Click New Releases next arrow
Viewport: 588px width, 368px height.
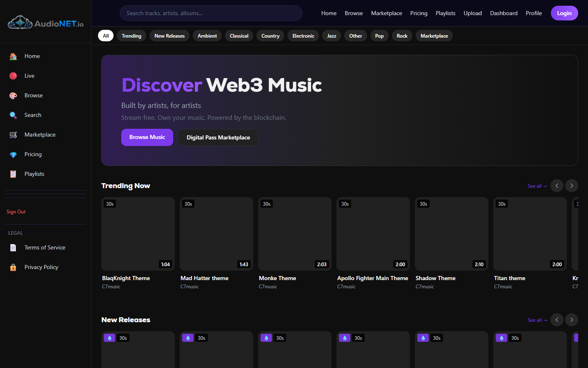click(572, 320)
